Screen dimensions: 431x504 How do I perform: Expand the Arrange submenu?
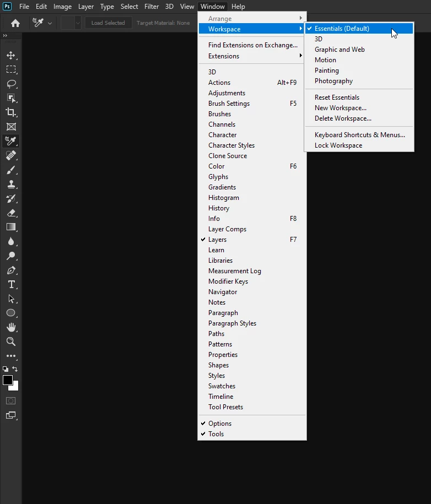(x=252, y=19)
